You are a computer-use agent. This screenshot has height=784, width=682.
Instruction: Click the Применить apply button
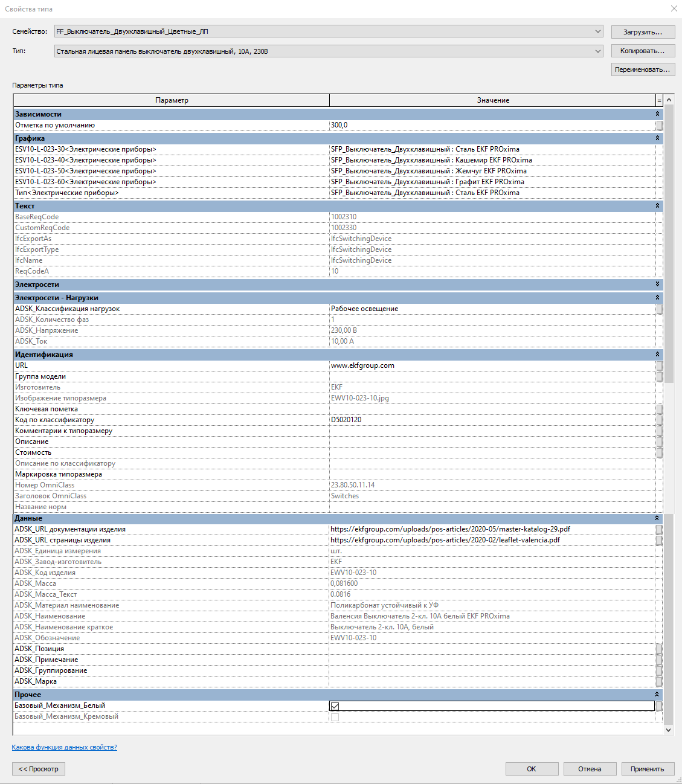click(648, 769)
